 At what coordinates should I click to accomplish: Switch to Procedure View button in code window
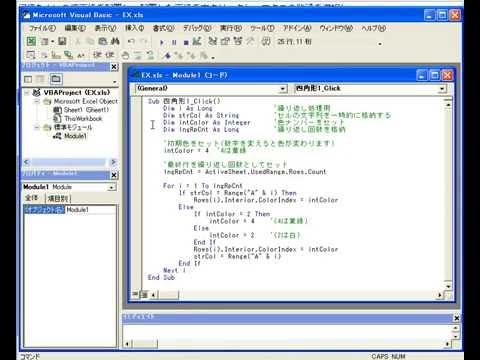pyautogui.click(x=135, y=294)
